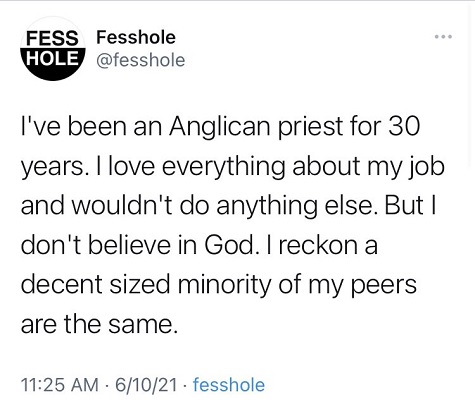The width and height of the screenshot is (475, 409).
Task: Click the 6/10/21 date
Action: pos(146,385)
